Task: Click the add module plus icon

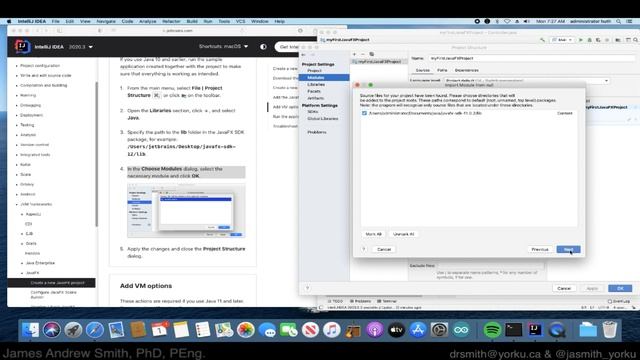Action: 354,54
